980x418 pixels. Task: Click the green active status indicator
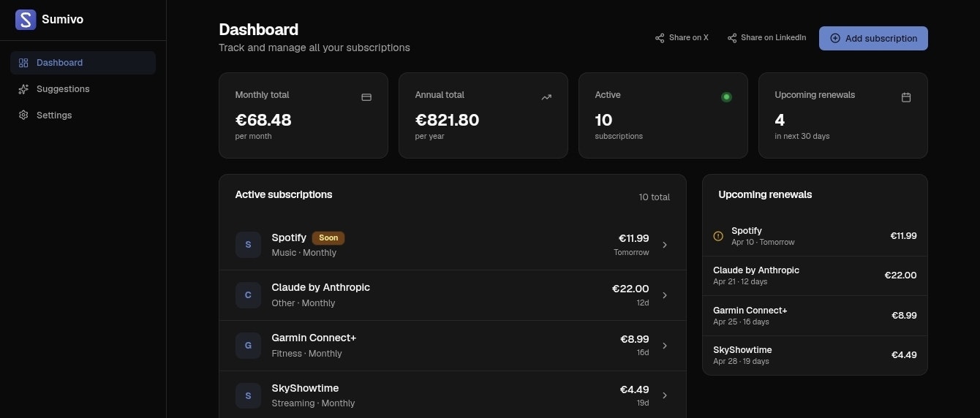(726, 97)
